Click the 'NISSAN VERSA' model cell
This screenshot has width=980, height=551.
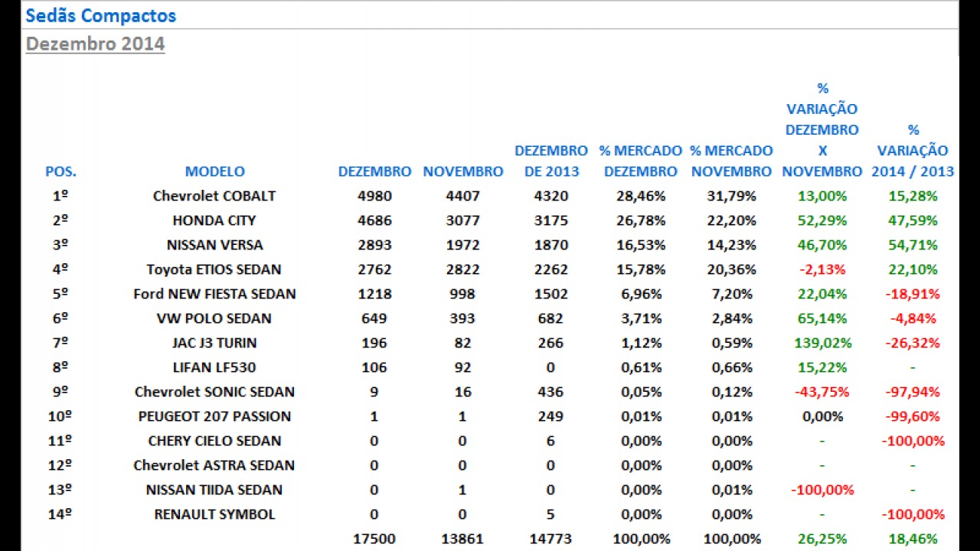[214, 245]
